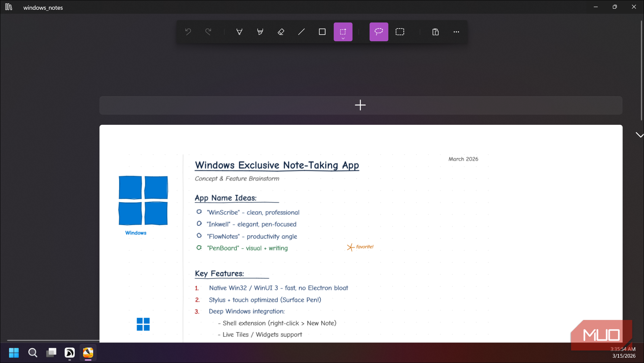644x363 pixels.
Task: Click the title Windows Exclusive Note-Taking App
Action: click(277, 165)
